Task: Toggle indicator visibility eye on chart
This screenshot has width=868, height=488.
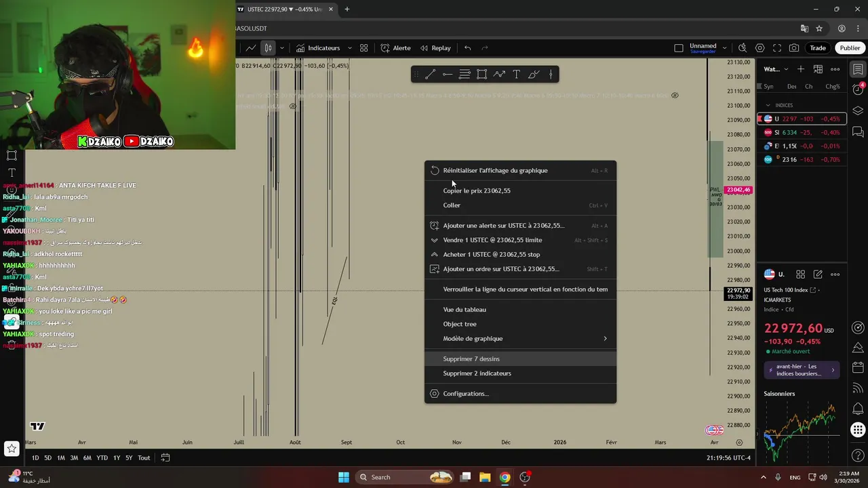Action: click(675, 96)
